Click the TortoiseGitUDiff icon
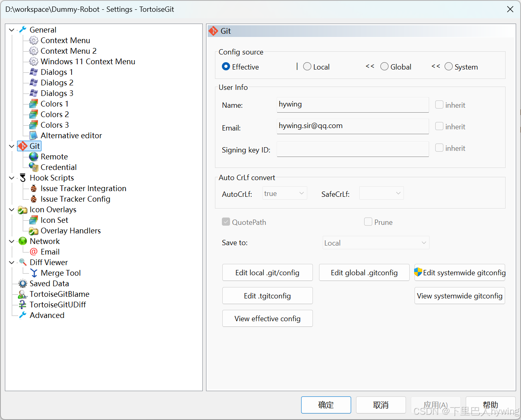Screen dimensions: 521x420 (23, 305)
